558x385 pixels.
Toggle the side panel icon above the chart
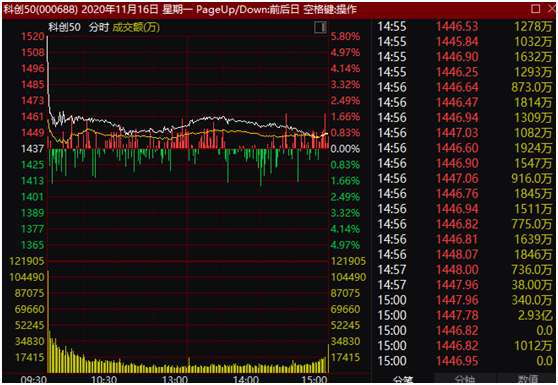click(320, 27)
